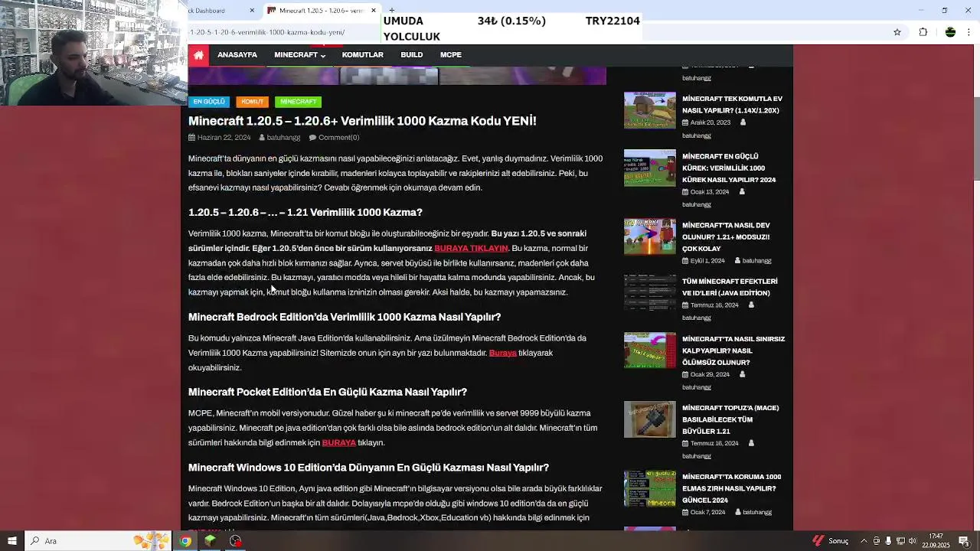Launch Chrome from the taskbar
Image resolution: width=980 pixels, height=551 pixels.
185,541
